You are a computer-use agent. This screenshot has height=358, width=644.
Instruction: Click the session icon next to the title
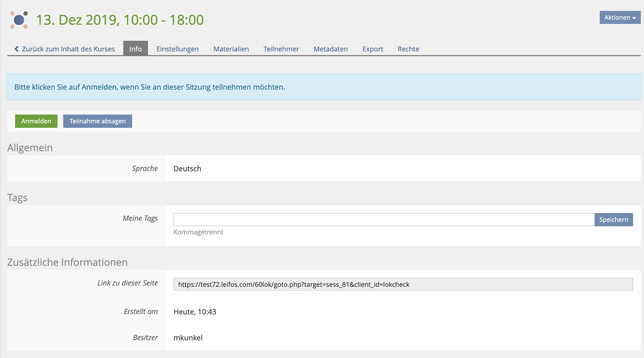click(x=19, y=20)
